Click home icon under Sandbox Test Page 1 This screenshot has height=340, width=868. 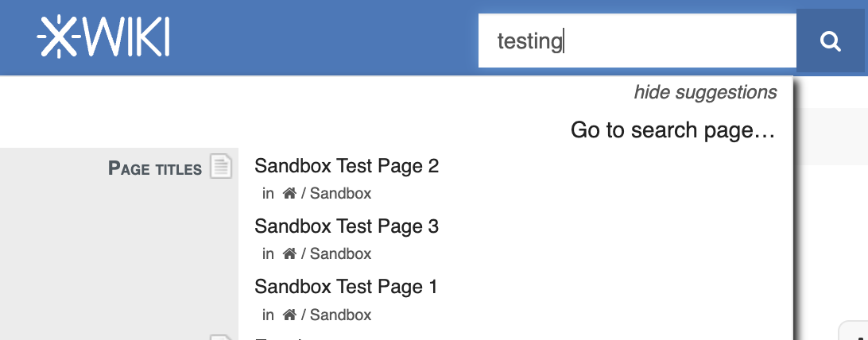(x=289, y=315)
